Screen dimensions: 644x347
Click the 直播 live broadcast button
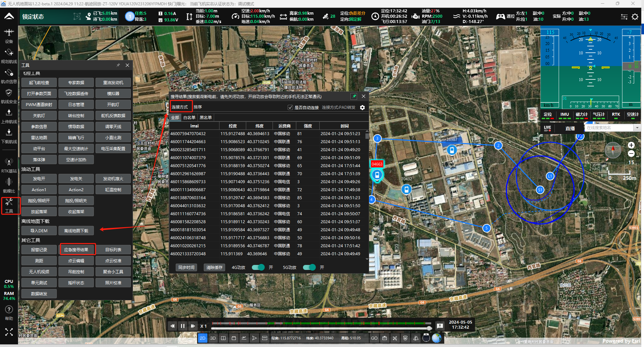click(570, 128)
